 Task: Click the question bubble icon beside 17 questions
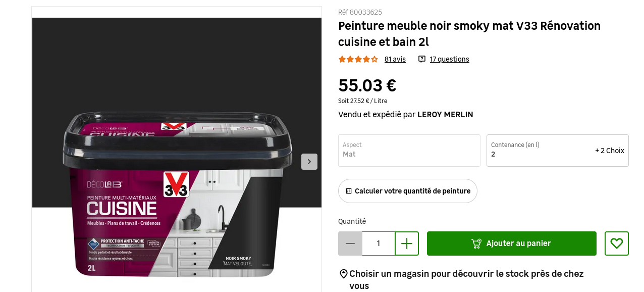[422, 59]
